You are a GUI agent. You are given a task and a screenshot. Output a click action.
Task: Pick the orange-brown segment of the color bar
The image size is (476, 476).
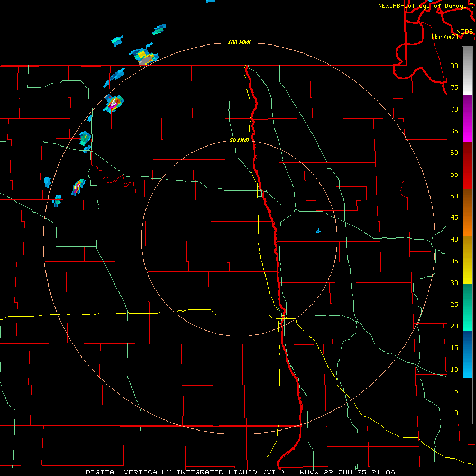click(x=467, y=213)
